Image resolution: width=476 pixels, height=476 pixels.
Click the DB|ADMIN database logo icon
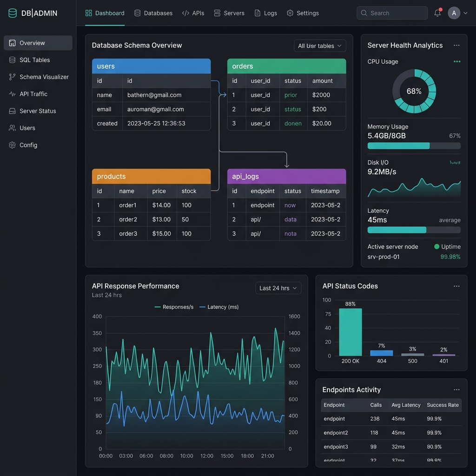(x=13, y=13)
